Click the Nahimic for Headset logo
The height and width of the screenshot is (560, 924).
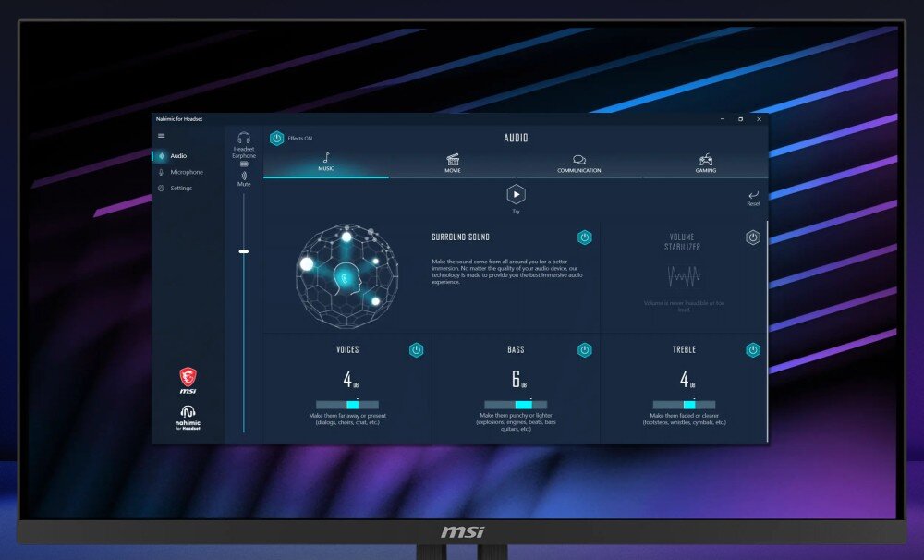[188, 415]
